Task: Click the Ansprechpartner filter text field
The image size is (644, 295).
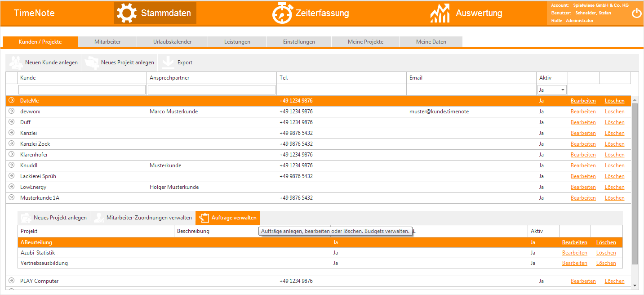Action: (211, 90)
